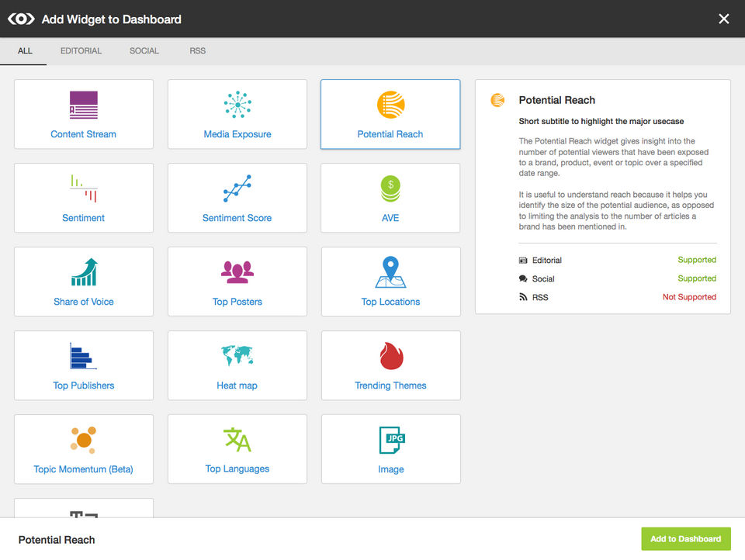Select the partially visible widget card at bottom
This screenshot has width=745, height=560.
84,508
